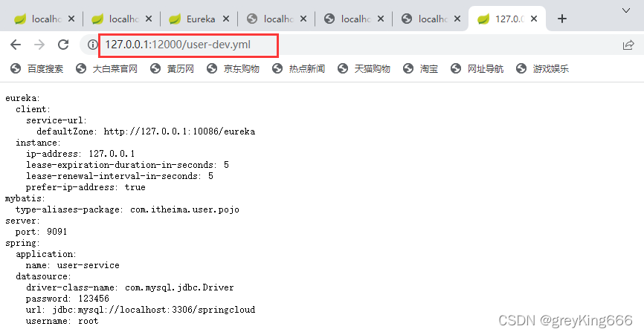The width and height of the screenshot is (644, 335).
Task: Open the 游戏娱乐 bookmark
Action: 543,68
